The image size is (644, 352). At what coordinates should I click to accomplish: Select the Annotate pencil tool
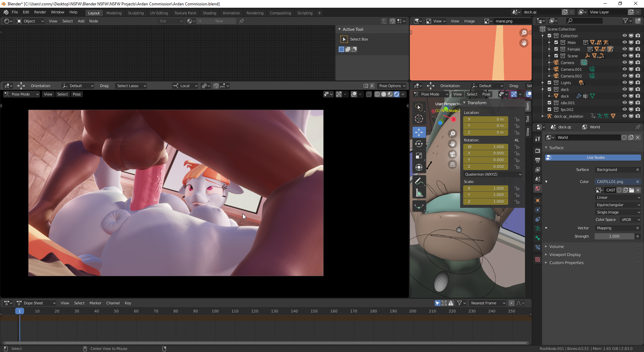(x=419, y=181)
